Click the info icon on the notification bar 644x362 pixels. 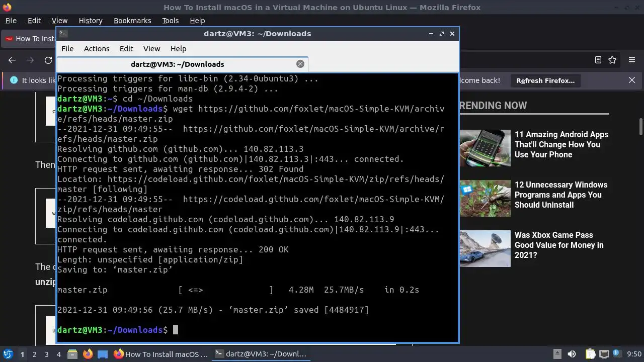(14, 80)
